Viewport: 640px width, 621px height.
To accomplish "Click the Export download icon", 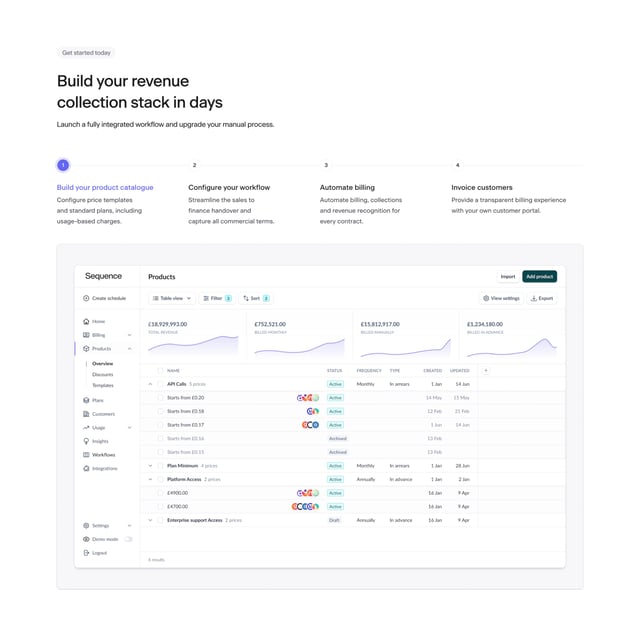I will coord(533,298).
